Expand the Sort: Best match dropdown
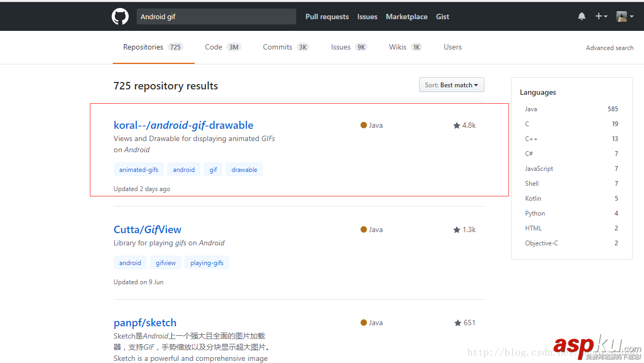644x363 pixels. click(451, 85)
